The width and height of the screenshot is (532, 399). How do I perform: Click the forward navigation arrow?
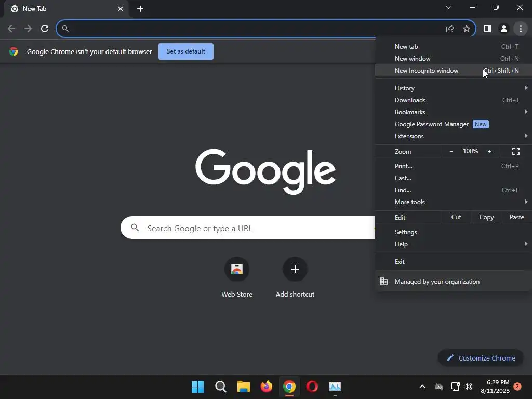tap(28, 29)
